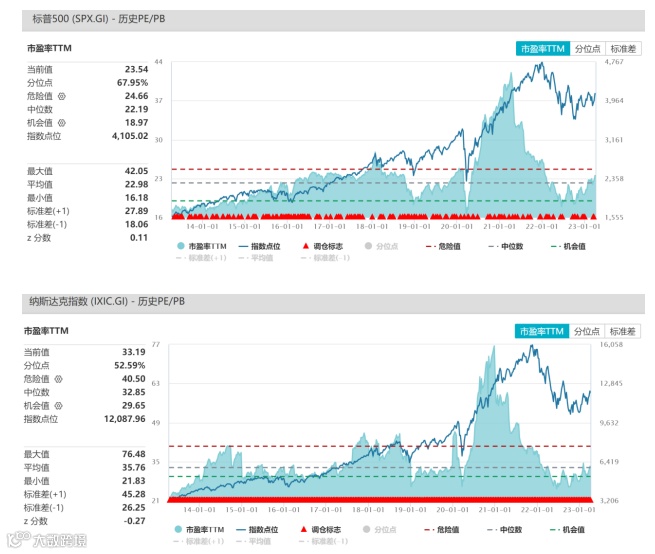Viewport: 655px width, 554px height.
Task: Select opportunity value 18.97
Action: coord(136,123)
